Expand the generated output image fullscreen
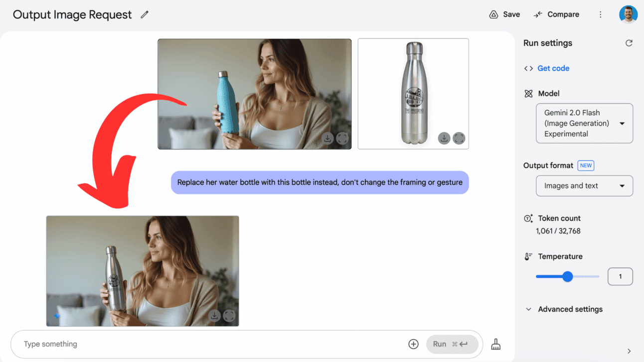 (229, 315)
